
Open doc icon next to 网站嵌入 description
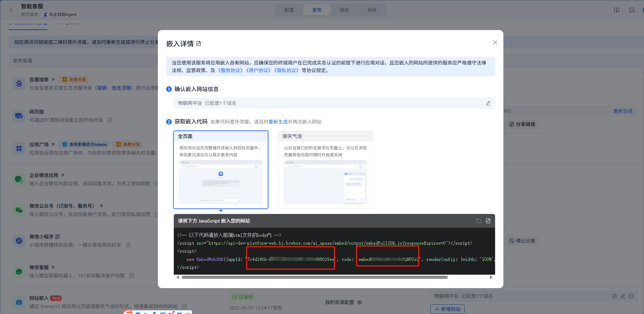click(x=184, y=306)
